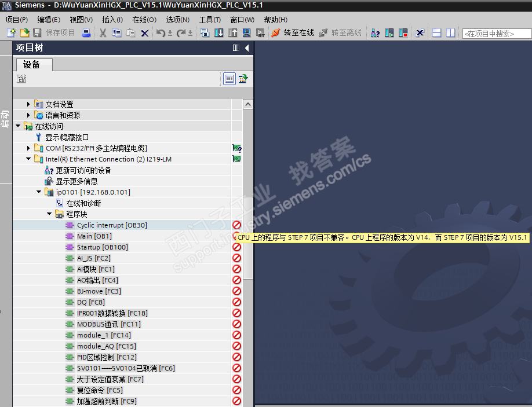532x407 pixels.
Task: Copy using the copy toolbar icon
Action: click(x=117, y=33)
